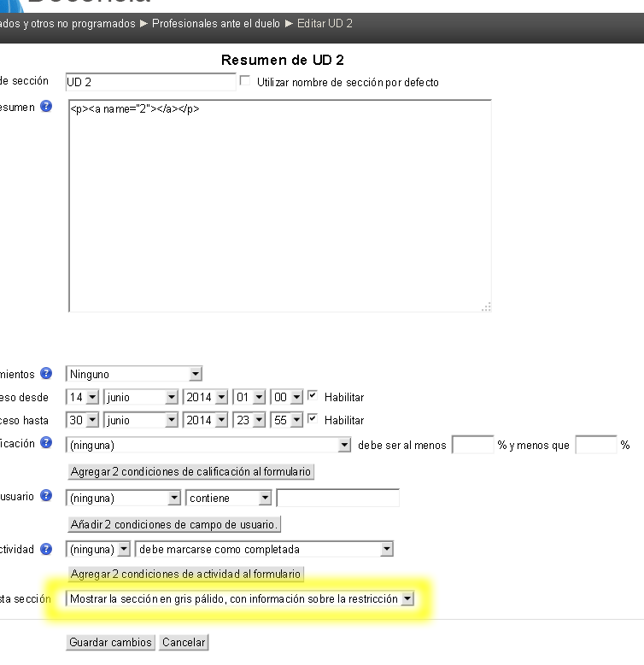644x665 pixels.
Task: Uncheck Habilitar for the 'ceso hasta' date
Action: (x=313, y=419)
